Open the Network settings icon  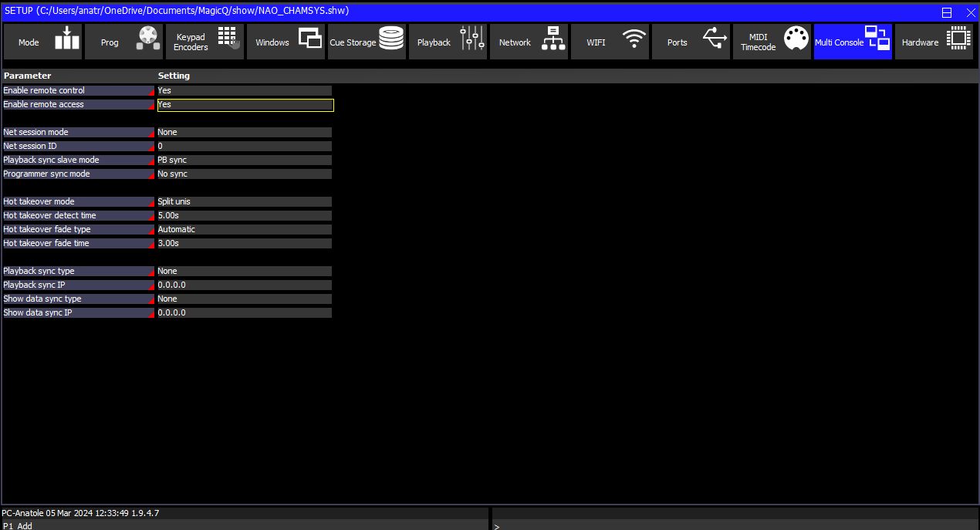pyautogui.click(x=553, y=41)
